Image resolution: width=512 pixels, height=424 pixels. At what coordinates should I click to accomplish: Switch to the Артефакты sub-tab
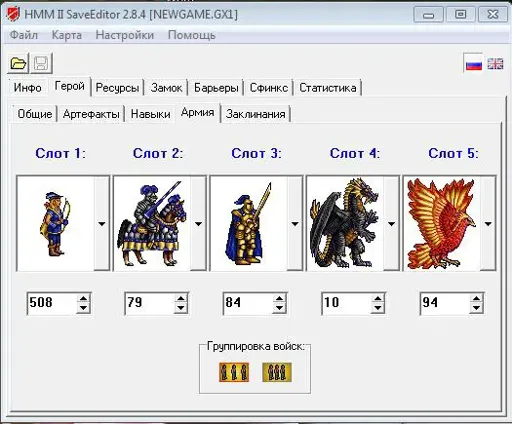click(x=91, y=114)
